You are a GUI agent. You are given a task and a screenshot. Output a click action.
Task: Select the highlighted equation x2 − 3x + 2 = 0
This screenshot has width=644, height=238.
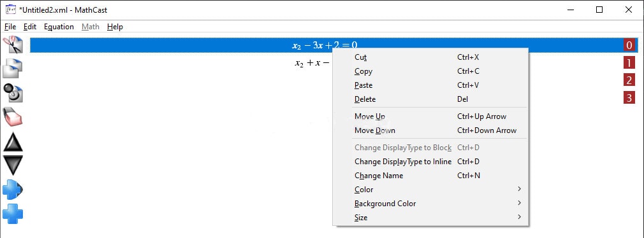point(325,45)
